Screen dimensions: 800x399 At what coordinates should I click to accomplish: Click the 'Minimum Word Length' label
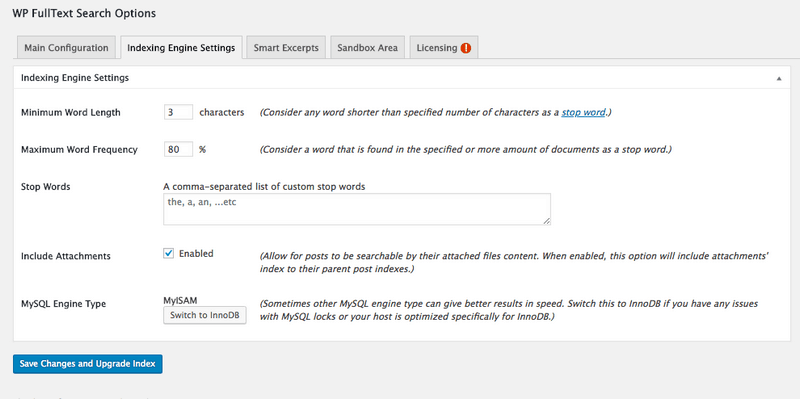click(x=71, y=113)
